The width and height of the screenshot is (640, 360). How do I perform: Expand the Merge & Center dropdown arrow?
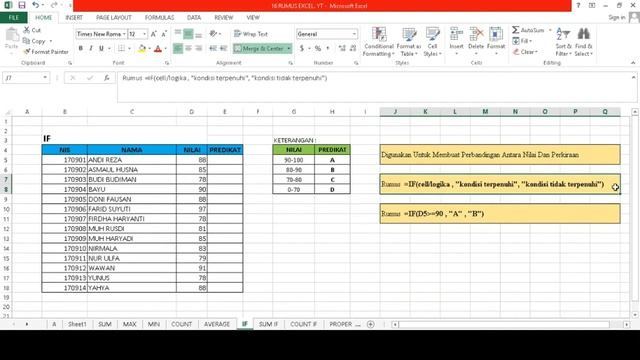[x=289, y=48]
